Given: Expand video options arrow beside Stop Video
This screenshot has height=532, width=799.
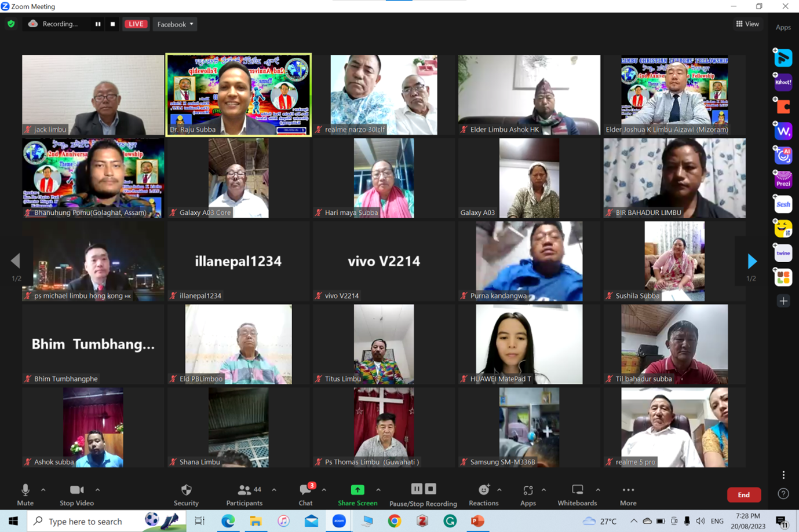Looking at the screenshot, I should [97, 490].
